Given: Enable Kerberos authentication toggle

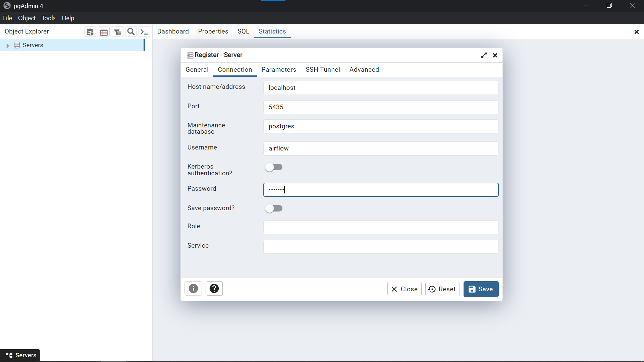Looking at the screenshot, I should [x=274, y=167].
